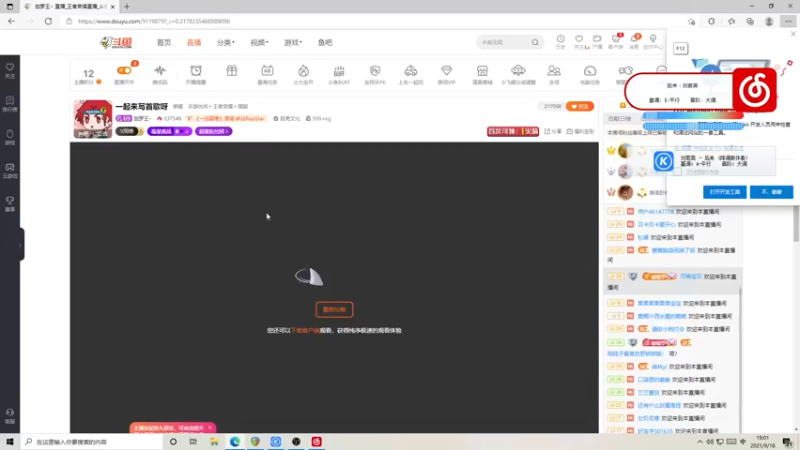Image resolution: width=800 pixels, height=450 pixels.
Task: Go to 首页 in top navigation
Action: click(x=164, y=42)
